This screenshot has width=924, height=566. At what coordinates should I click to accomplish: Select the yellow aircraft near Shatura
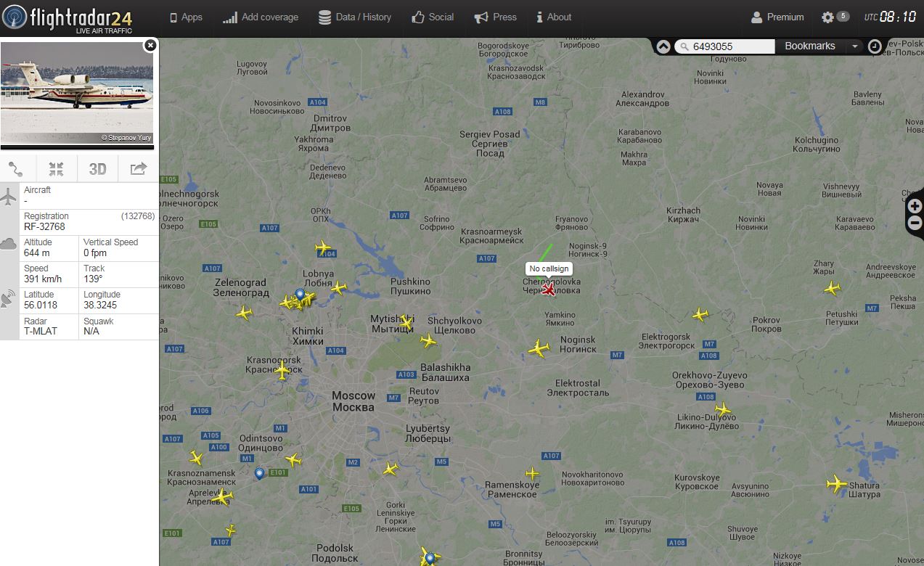pyautogui.click(x=837, y=483)
